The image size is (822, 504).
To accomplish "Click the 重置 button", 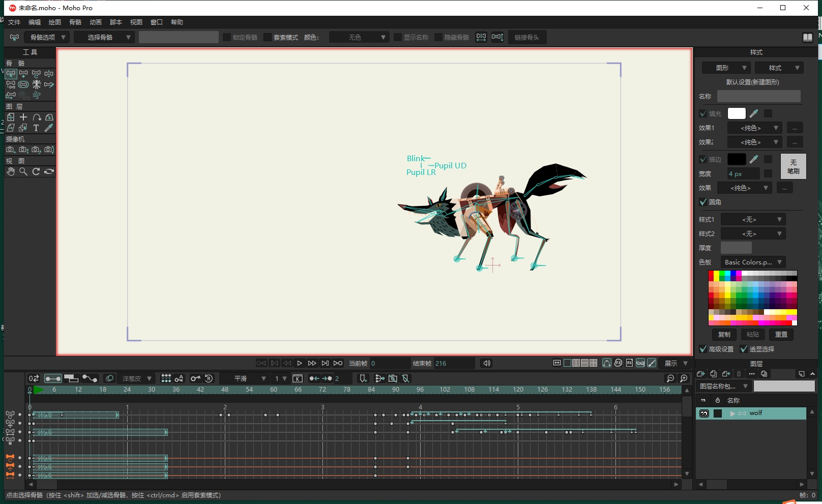I will [x=781, y=334].
